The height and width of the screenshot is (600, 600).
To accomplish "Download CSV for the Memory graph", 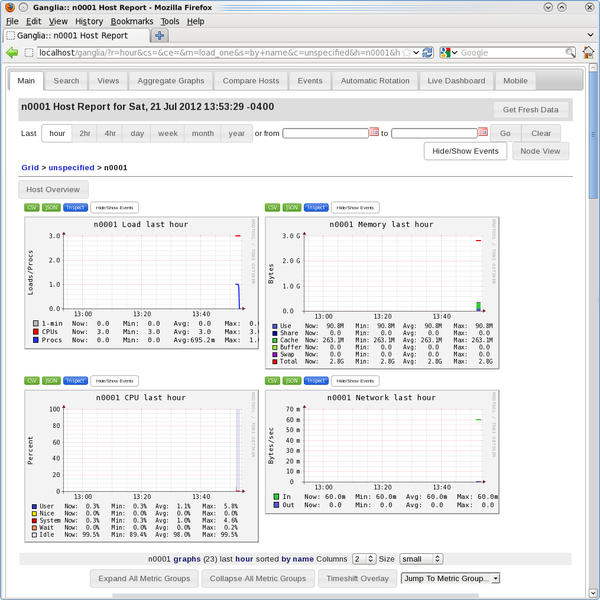I will tap(272, 207).
